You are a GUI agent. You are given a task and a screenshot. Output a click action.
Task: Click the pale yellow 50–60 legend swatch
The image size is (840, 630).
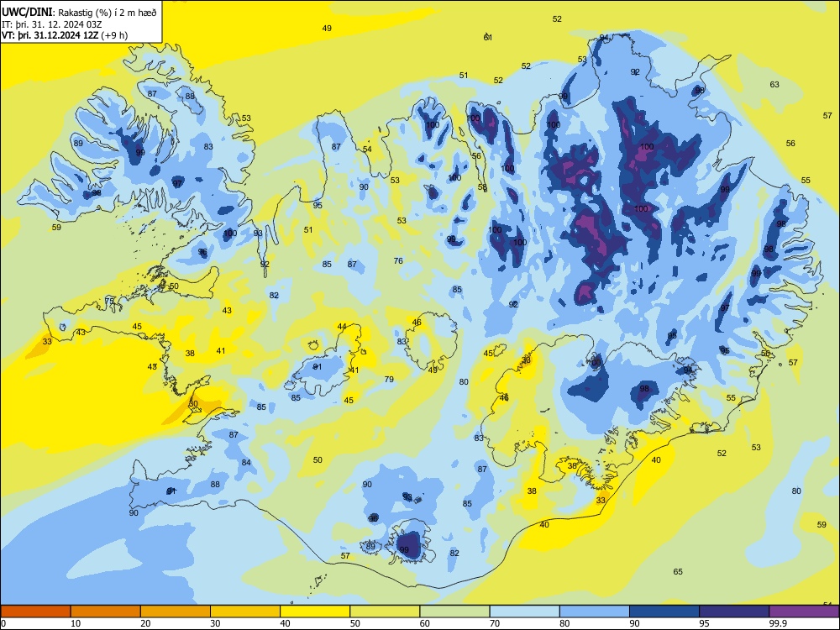[385, 612]
